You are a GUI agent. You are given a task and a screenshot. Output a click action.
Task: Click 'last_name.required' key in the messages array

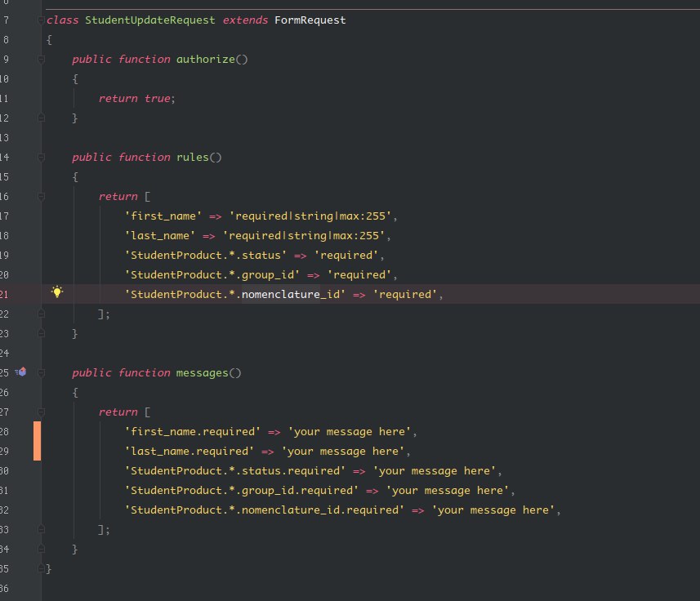pyautogui.click(x=189, y=451)
